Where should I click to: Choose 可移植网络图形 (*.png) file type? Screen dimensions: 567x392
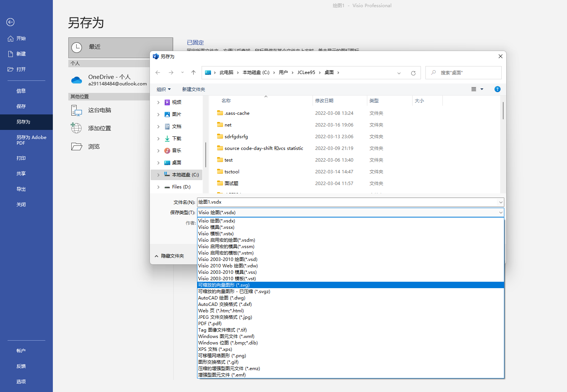(351, 355)
